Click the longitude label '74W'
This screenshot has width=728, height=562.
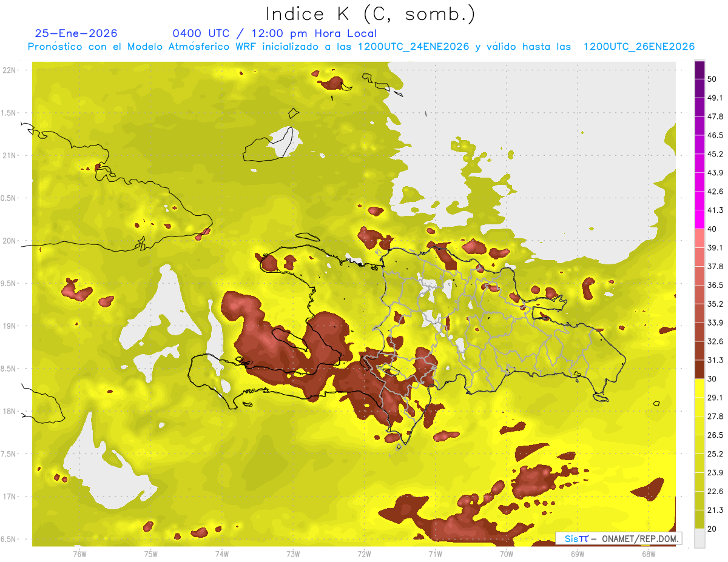tap(221, 553)
